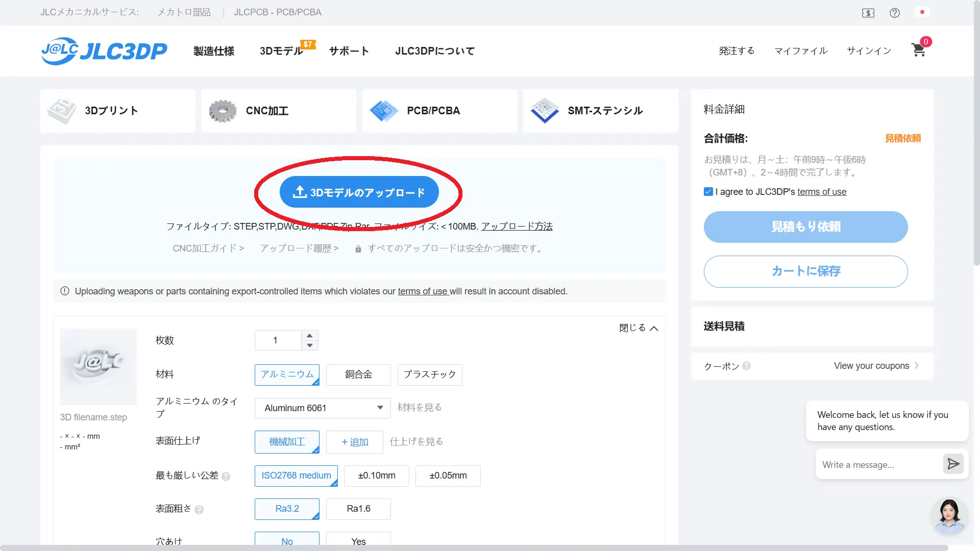
Task: Decrease quantity with the down arrow
Action: coord(310,345)
